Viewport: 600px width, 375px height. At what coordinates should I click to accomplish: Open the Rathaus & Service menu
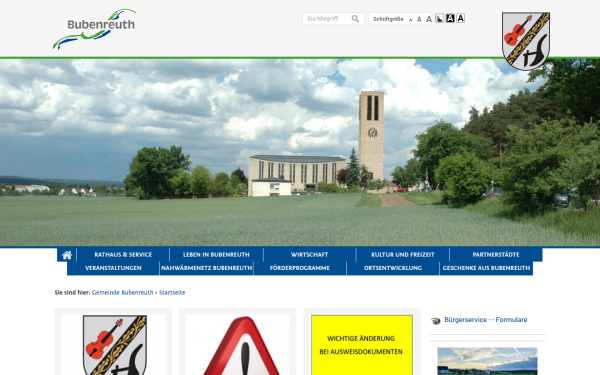click(123, 254)
